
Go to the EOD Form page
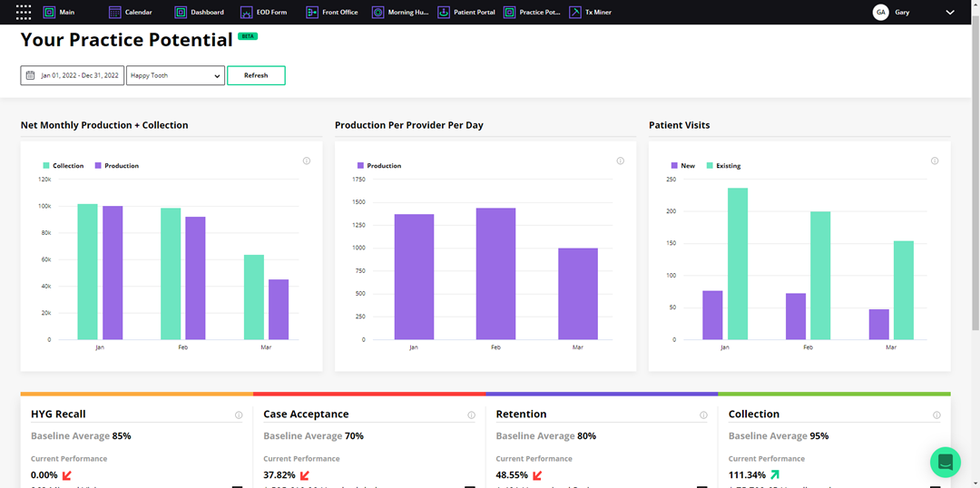pos(264,13)
